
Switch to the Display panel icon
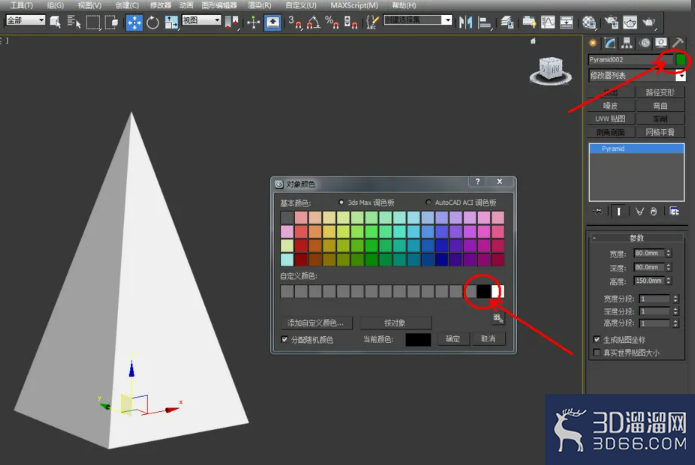tap(661, 43)
